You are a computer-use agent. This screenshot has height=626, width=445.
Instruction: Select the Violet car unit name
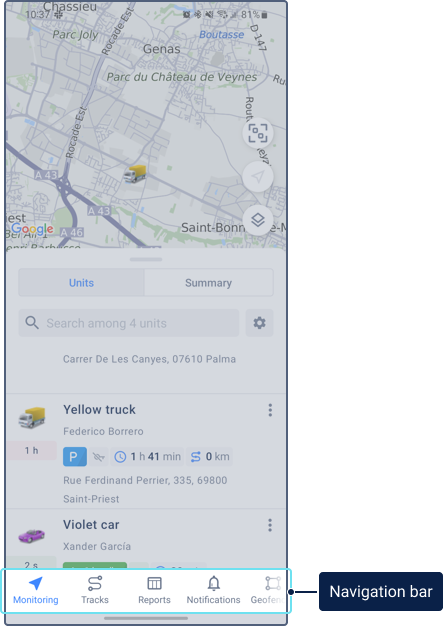[91, 525]
